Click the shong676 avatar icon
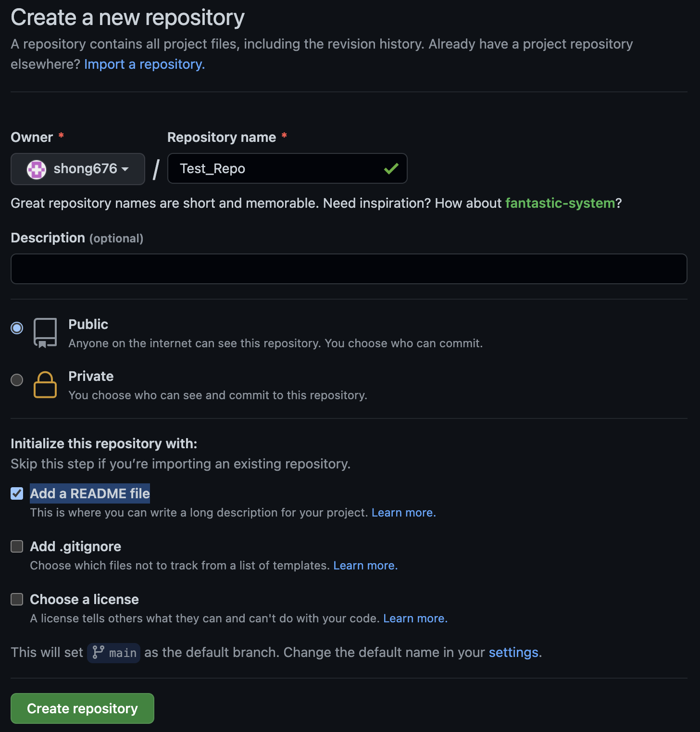This screenshot has height=732, width=700. [x=36, y=169]
